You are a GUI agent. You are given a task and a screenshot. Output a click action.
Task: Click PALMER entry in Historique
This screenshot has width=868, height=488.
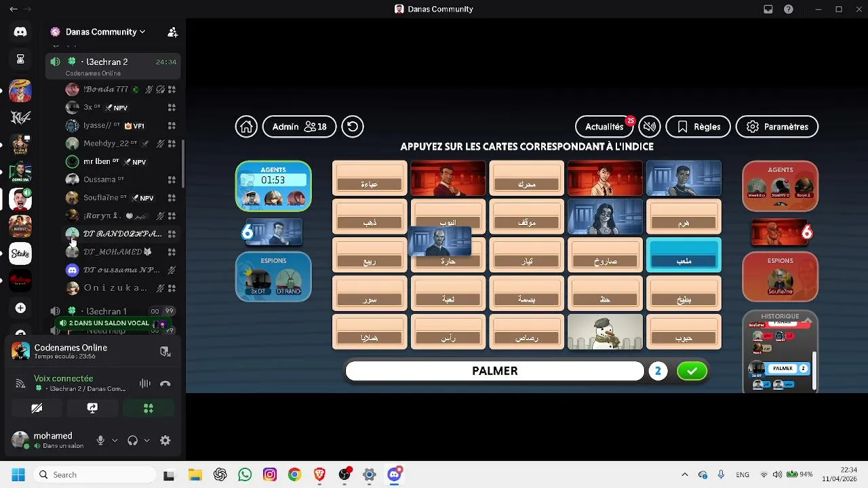(783, 369)
